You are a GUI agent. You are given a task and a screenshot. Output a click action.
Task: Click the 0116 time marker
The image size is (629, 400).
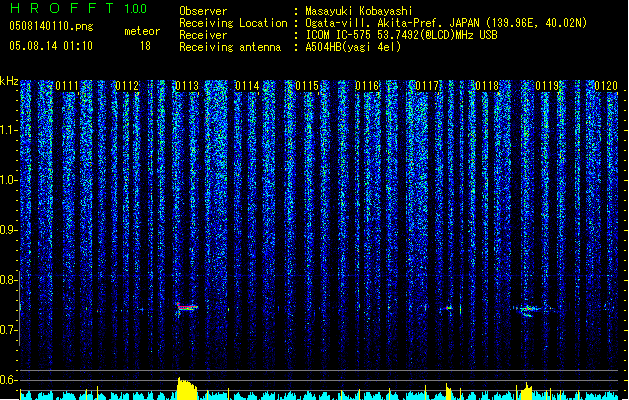point(367,86)
